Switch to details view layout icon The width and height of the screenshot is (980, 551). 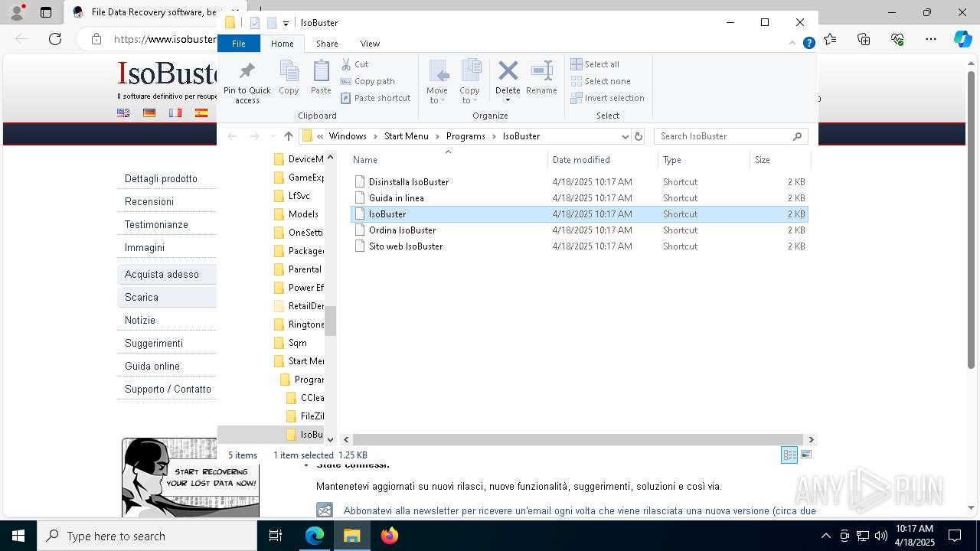pyautogui.click(x=789, y=455)
